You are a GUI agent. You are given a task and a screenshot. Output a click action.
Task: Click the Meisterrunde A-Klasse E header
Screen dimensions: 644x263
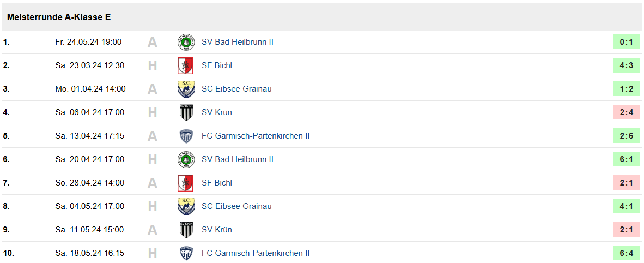click(x=59, y=17)
